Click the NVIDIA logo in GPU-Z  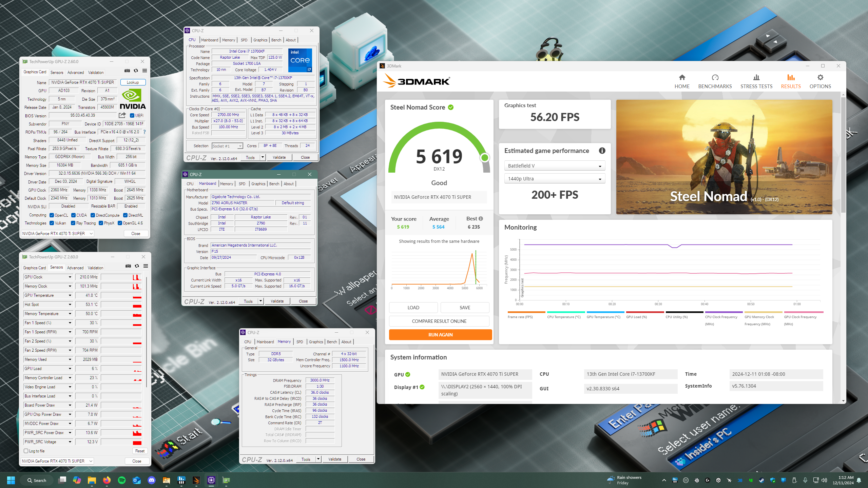pos(133,99)
